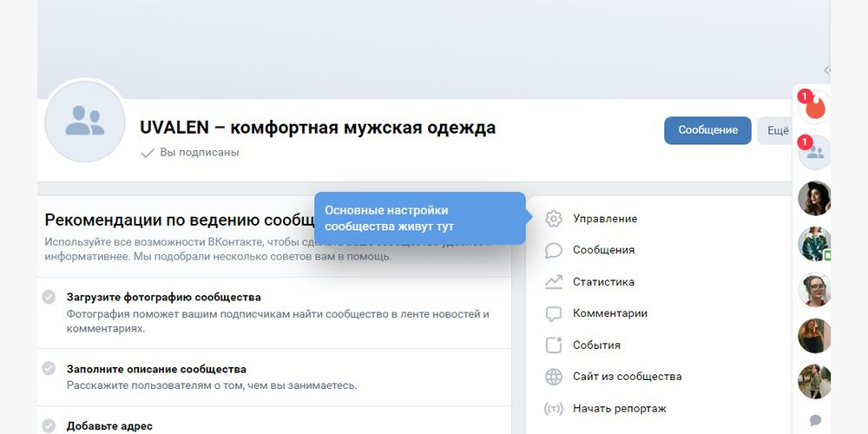
Task: Open chat with green jacket avatar
Action: [814, 244]
